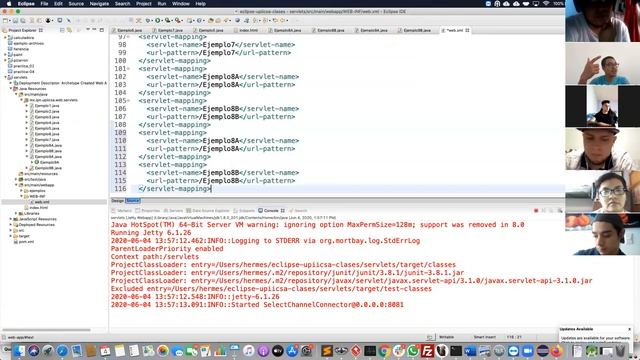Place cursor at end of line 116
The width and height of the screenshot is (640, 360).
click(x=211, y=189)
